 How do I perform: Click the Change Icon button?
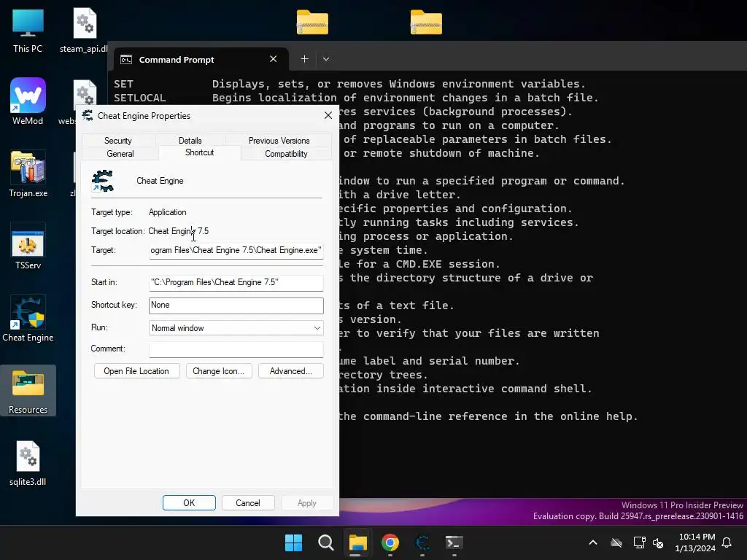219,371
